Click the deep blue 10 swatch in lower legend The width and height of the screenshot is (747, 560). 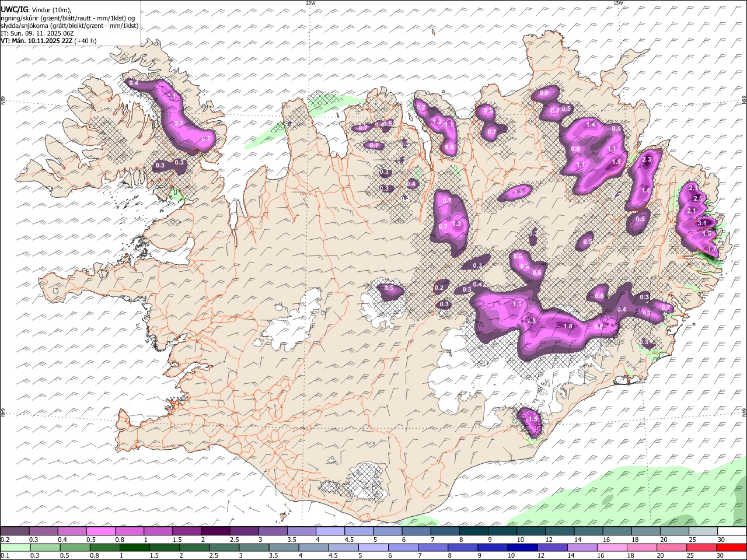522,548
